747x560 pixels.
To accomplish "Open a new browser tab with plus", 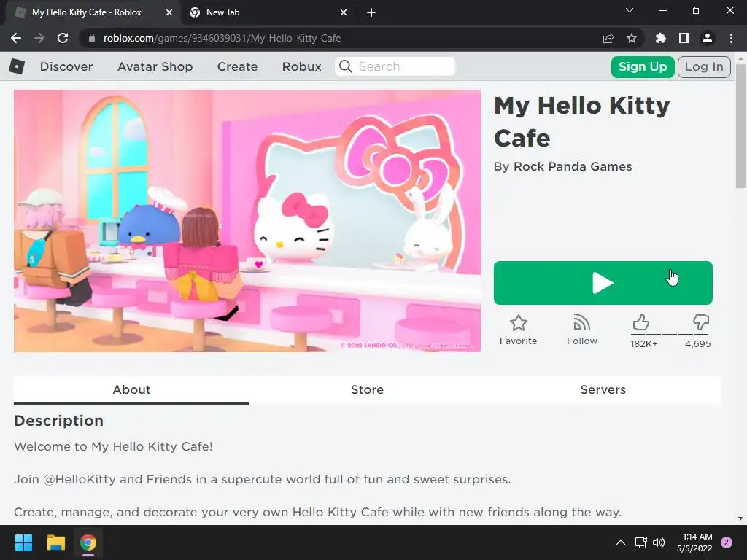I will click(371, 12).
